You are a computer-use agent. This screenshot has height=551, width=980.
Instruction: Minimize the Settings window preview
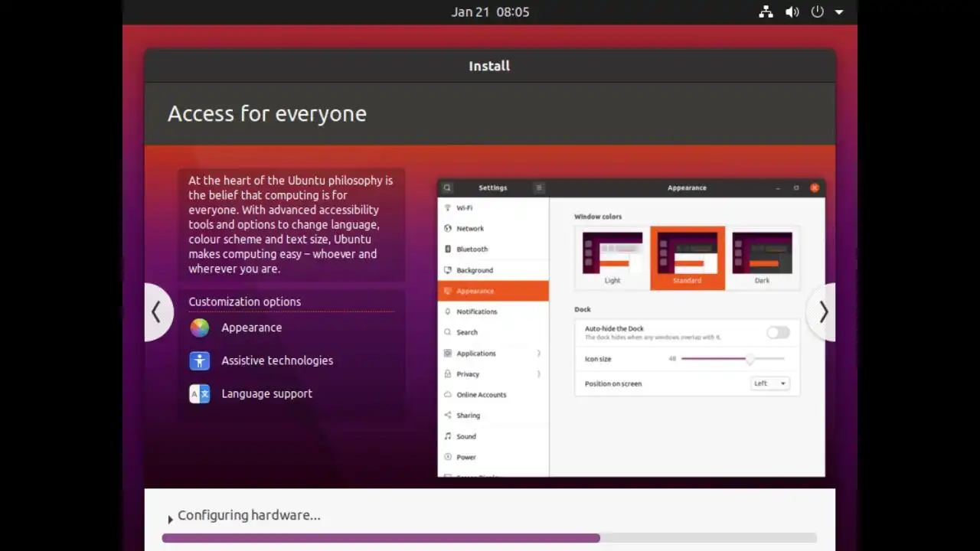(778, 187)
